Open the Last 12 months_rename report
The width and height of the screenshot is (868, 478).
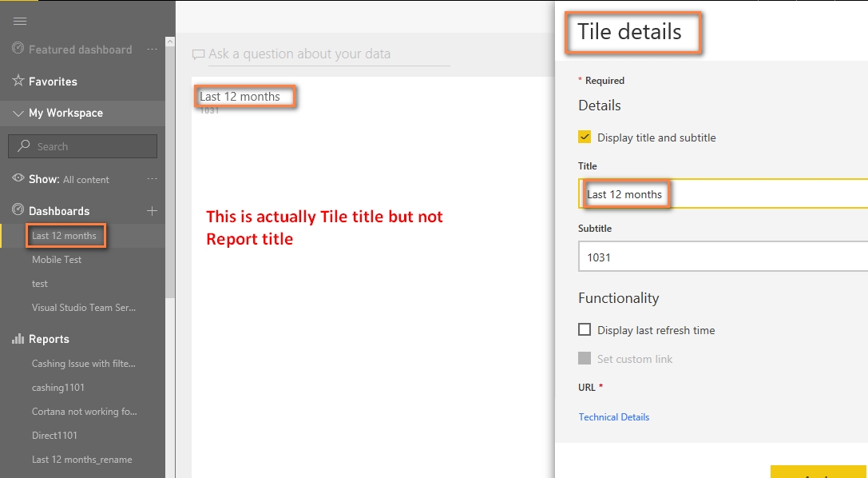(x=82, y=459)
